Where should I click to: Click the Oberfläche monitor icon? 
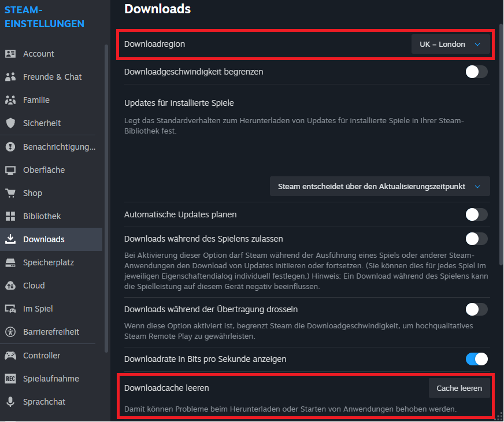[x=10, y=170]
